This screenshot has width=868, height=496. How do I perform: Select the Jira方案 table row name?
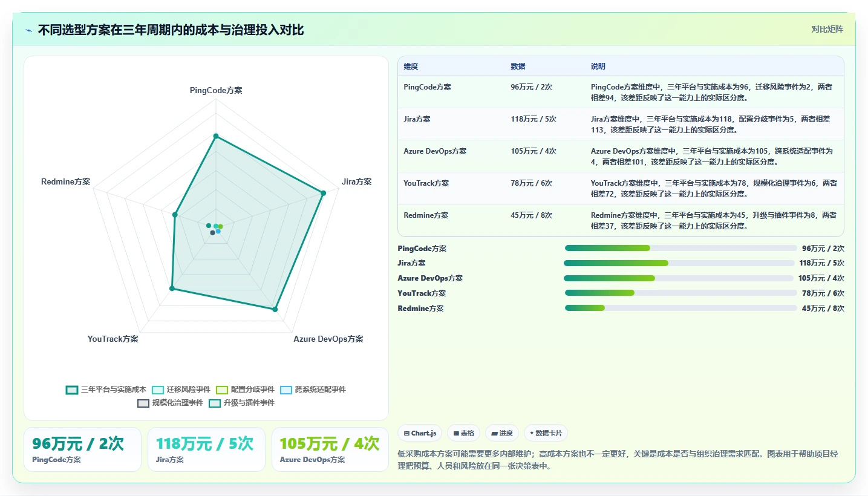click(x=417, y=119)
